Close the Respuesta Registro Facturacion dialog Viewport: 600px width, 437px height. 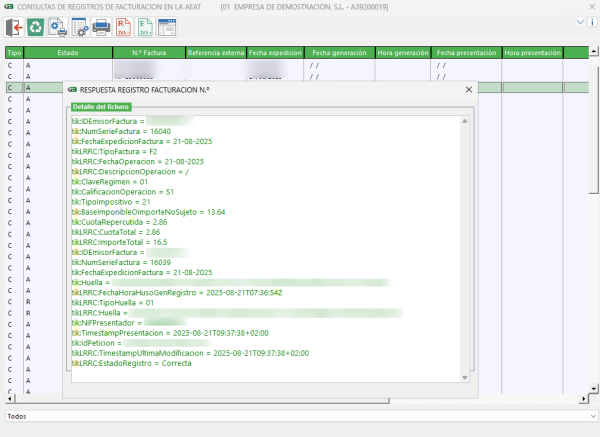(x=468, y=89)
